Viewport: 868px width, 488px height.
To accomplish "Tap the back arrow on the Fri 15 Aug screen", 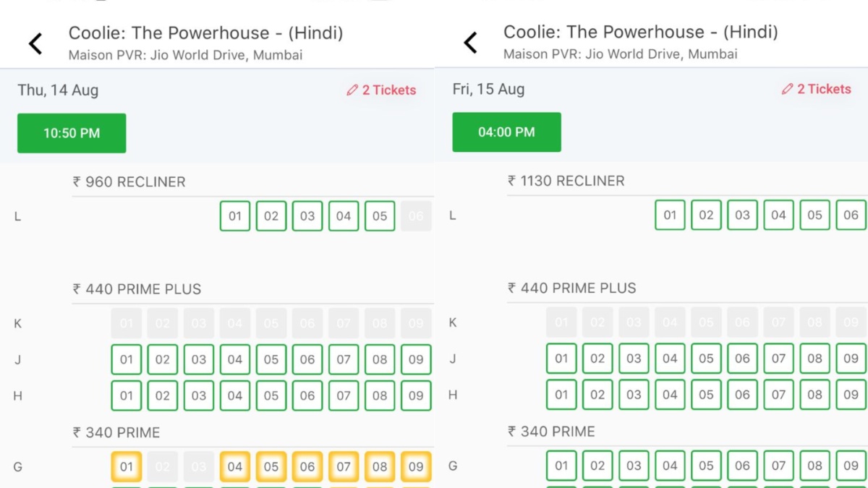I will point(469,43).
